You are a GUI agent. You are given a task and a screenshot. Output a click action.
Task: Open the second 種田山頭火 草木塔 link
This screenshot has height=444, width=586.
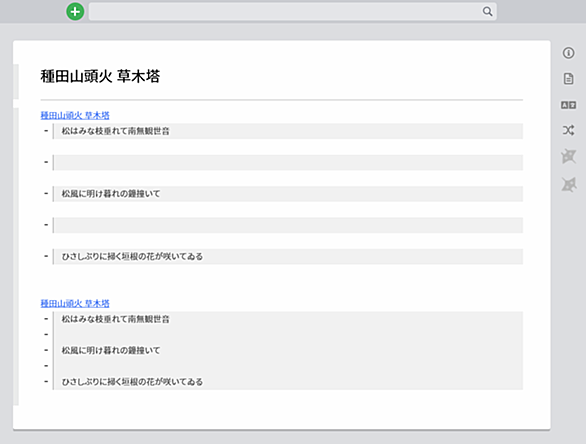(75, 303)
